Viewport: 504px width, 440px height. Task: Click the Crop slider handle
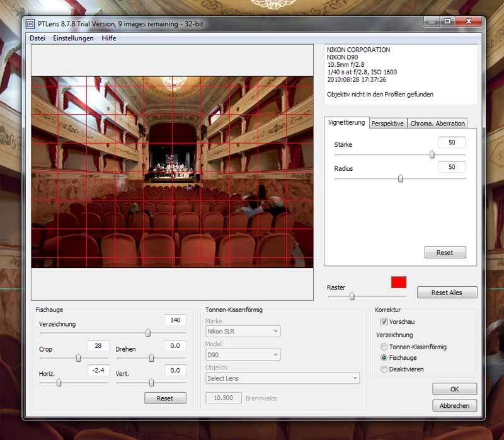(x=78, y=358)
